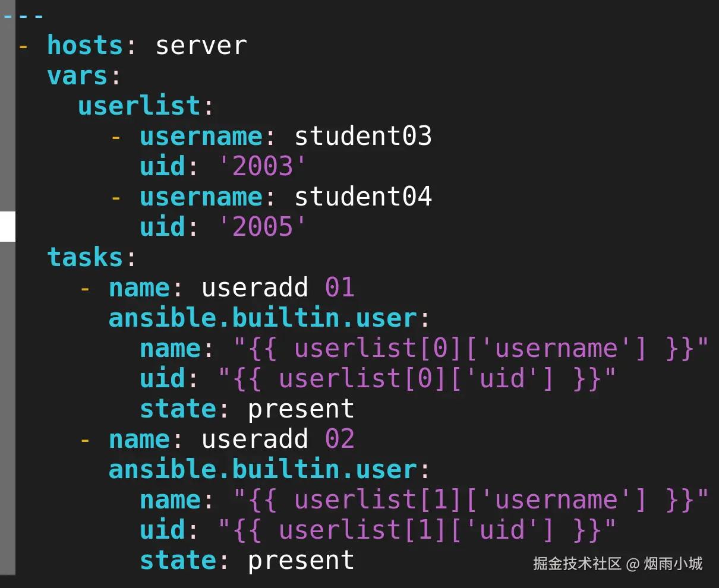Click the "useradd 02" task name
The width and height of the screenshot is (719, 588).
277,440
